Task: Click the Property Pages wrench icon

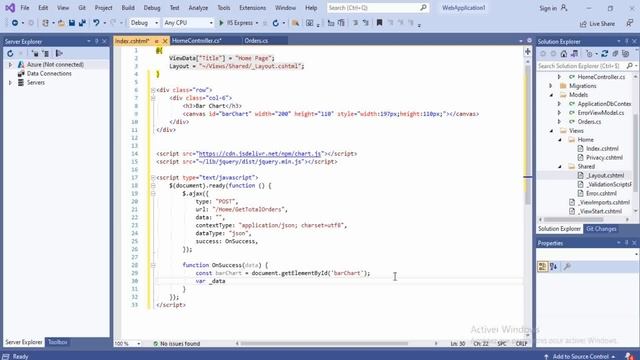Action: [x=567, y=267]
